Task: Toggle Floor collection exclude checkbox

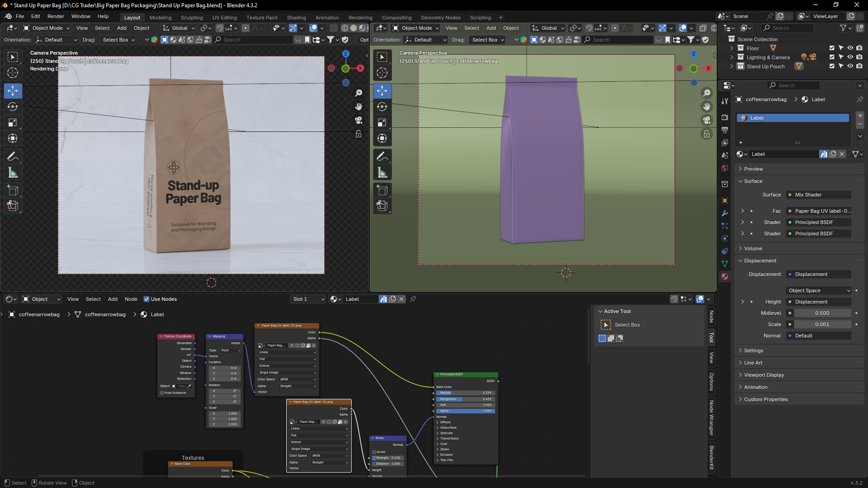Action: pos(832,48)
